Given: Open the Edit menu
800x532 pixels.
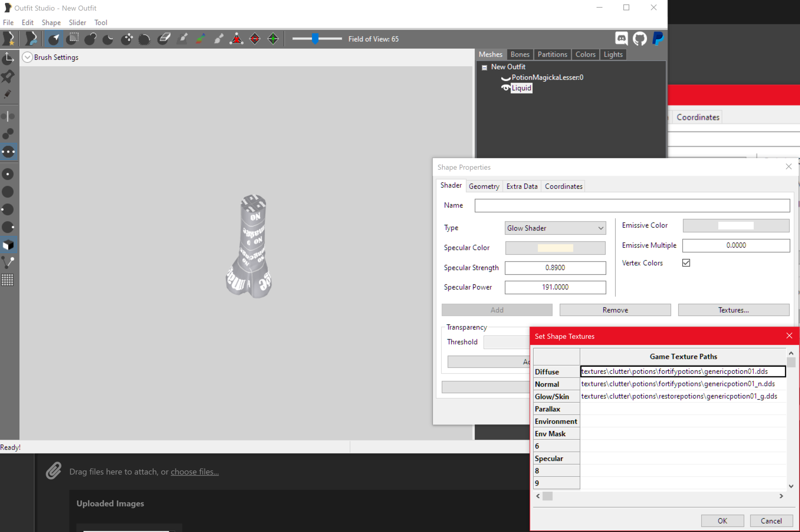Looking at the screenshot, I should [27, 22].
